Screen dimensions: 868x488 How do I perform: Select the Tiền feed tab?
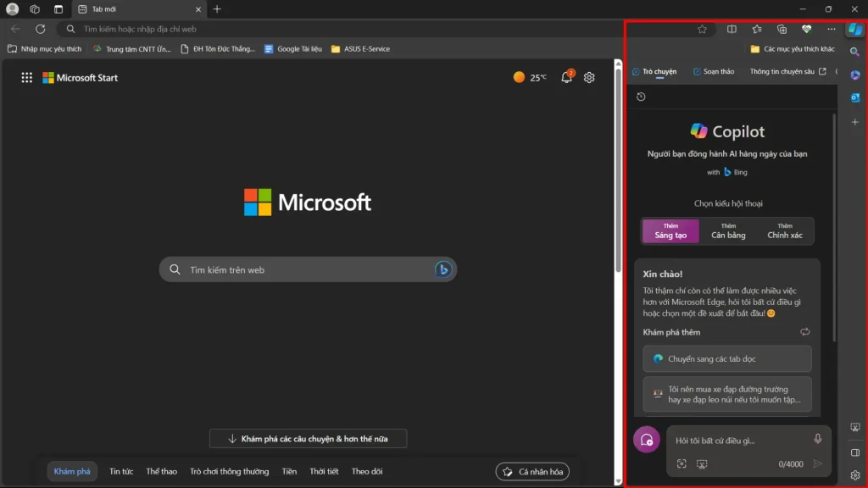pyautogui.click(x=289, y=471)
